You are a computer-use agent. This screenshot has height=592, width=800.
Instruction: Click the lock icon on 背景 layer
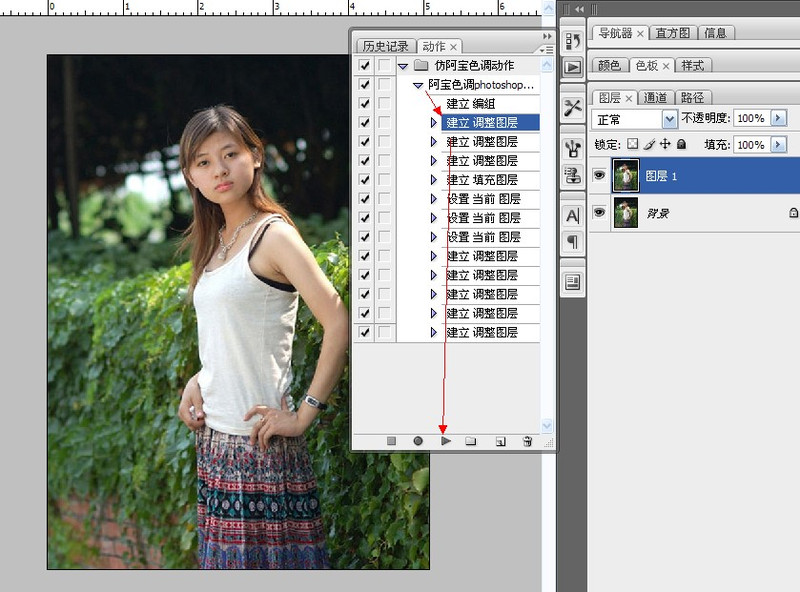793,212
